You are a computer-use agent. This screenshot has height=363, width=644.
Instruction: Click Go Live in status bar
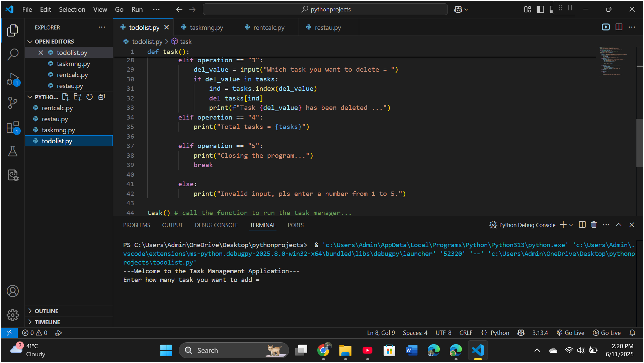pos(570,333)
